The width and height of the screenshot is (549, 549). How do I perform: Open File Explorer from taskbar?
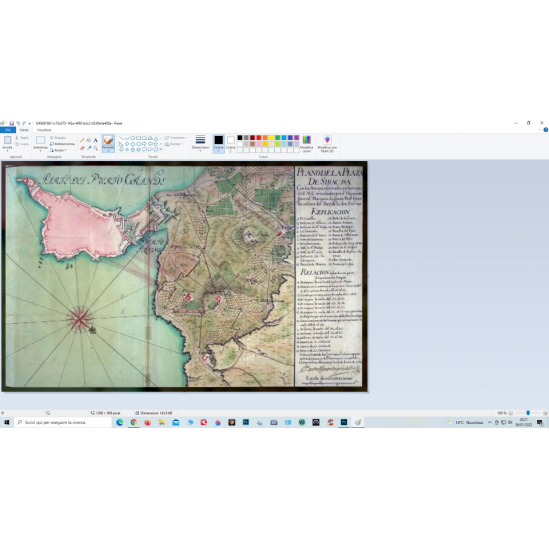161,423
